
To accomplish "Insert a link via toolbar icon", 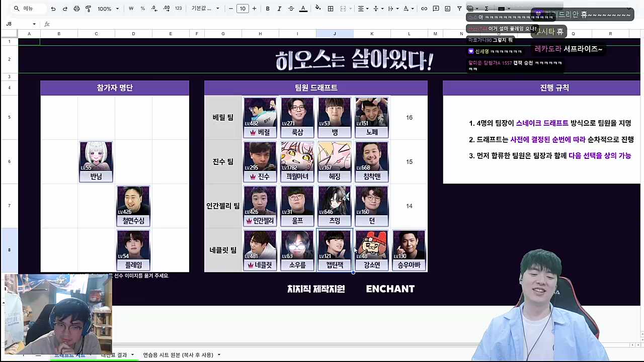I will [x=424, y=9].
